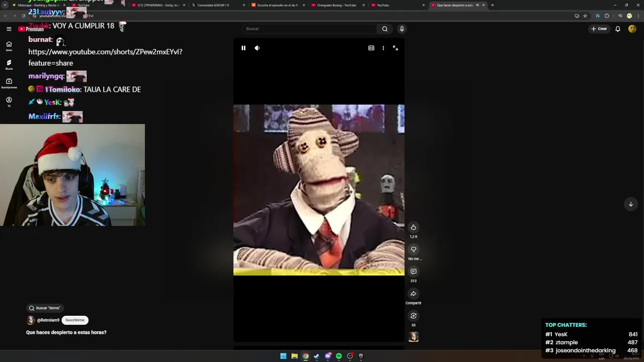Screen dimensions: 644x362
Task: Open the comments showing 313
Action: click(x=414, y=271)
